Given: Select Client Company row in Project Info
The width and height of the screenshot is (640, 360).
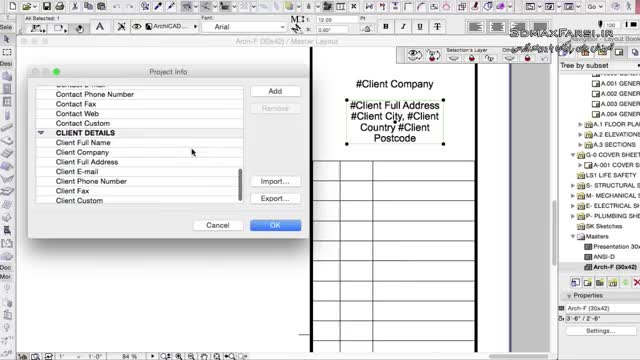Looking at the screenshot, I should pyautogui.click(x=139, y=152).
